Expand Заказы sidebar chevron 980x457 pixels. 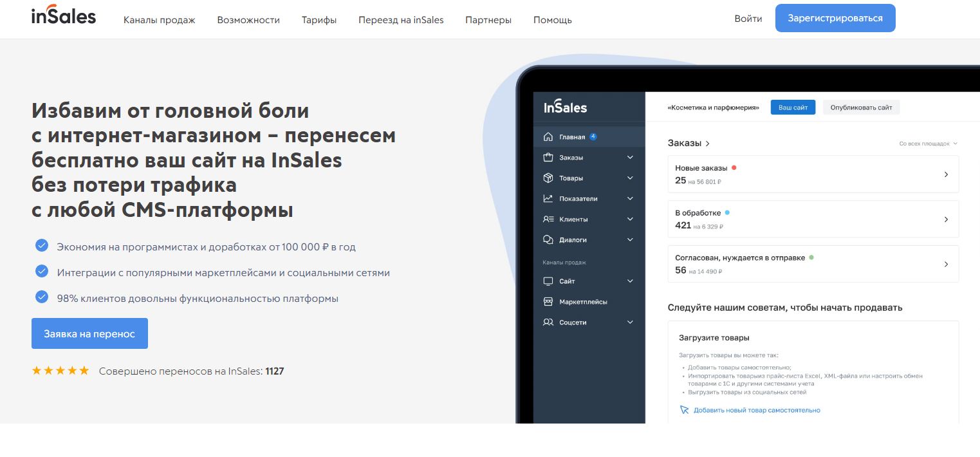click(x=630, y=158)
